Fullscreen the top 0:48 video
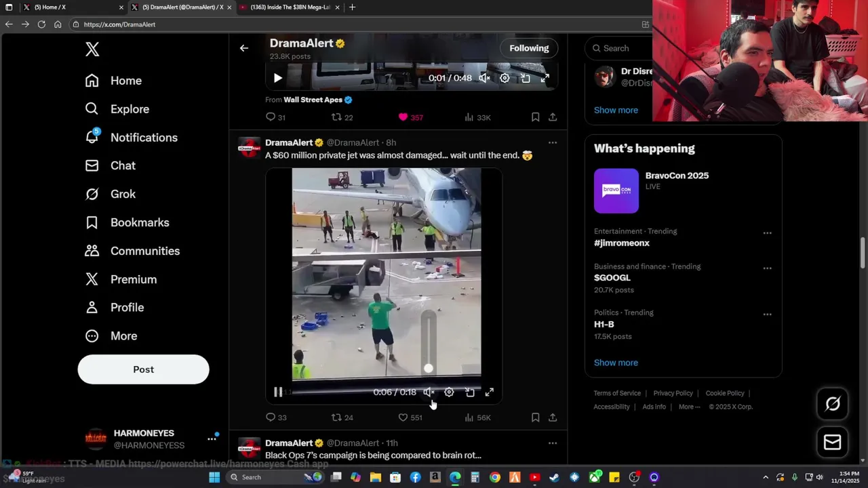The image size is (868, 488). (x=545, y=78)
